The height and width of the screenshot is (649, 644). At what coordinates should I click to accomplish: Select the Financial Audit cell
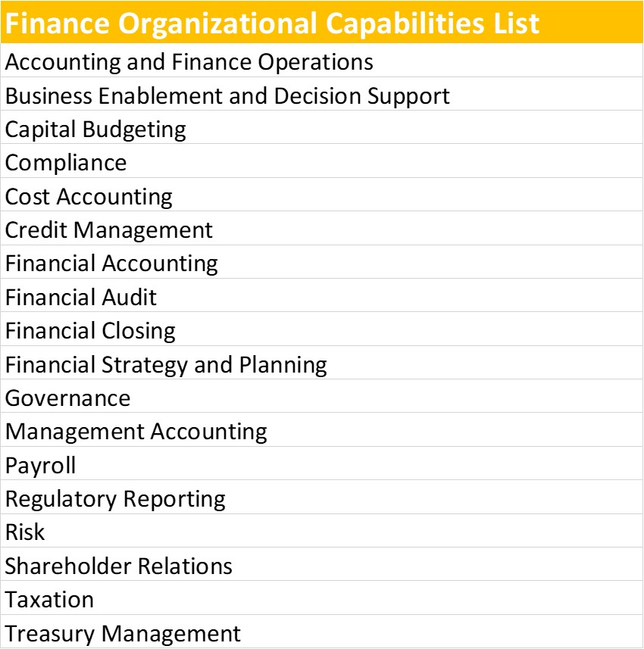coord(81,297)
